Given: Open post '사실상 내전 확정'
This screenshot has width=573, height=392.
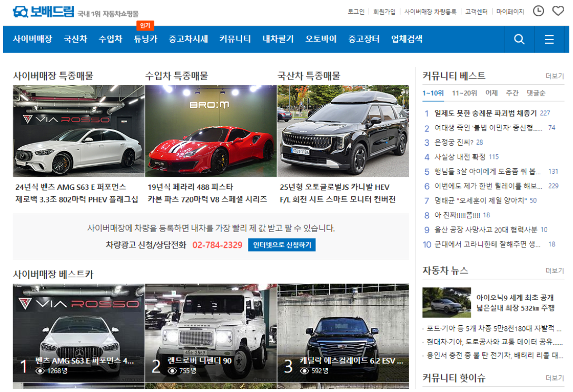Looking at the screenshot, I should [460, 157].
